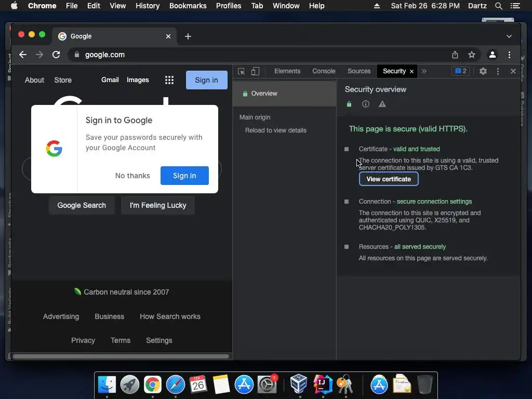This screenshot has height=399, width=532.
Task: Open the Store link
Action: [63, 80]
